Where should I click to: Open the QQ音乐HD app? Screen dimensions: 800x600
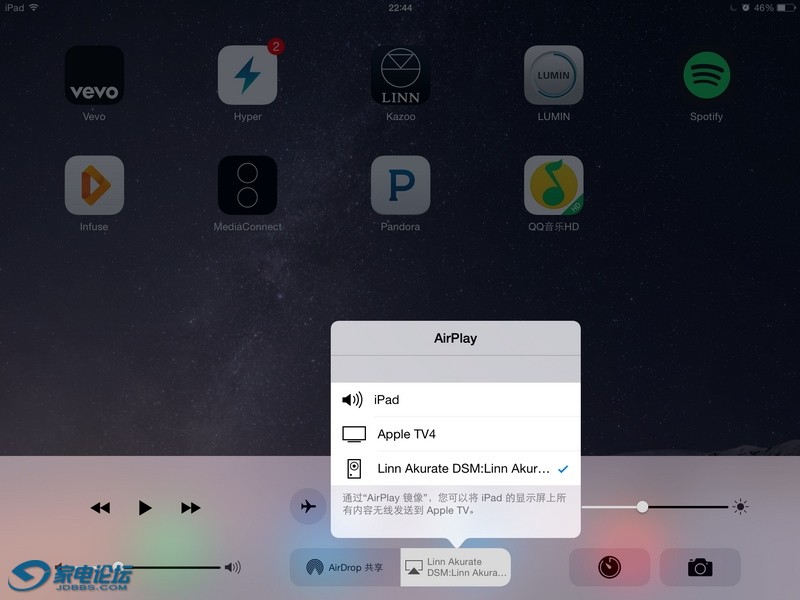pyautogui.click(x=553, y=185)
